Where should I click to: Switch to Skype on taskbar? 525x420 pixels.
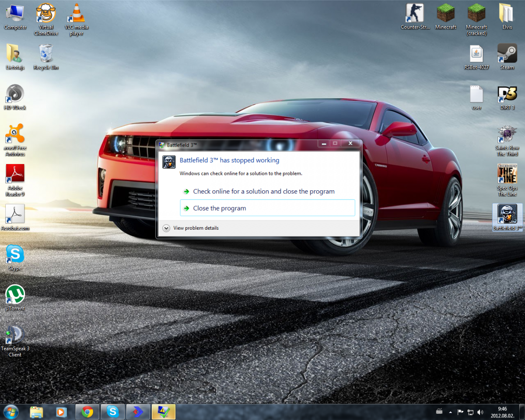[x=113, y=412]
